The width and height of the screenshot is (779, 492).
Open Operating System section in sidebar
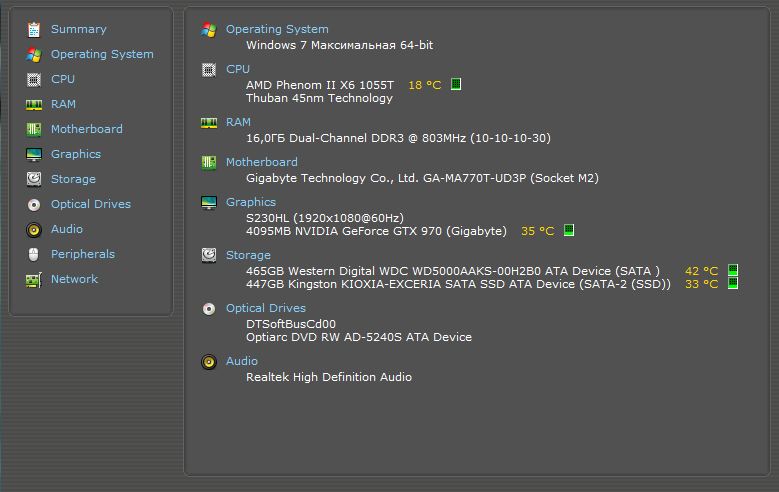tap(102, 54)
